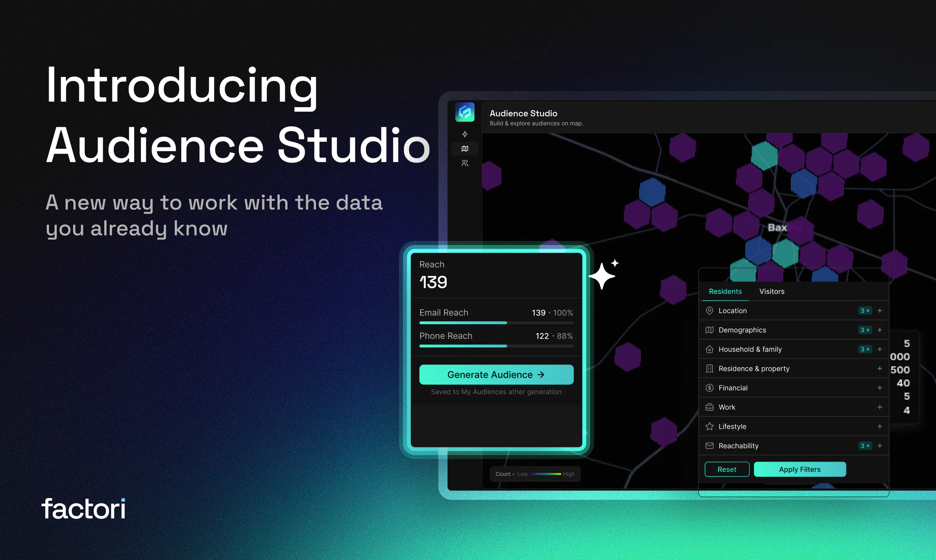Click the Work briefcase icon
The width and height of the screenshot is (936, 560).
709,407
